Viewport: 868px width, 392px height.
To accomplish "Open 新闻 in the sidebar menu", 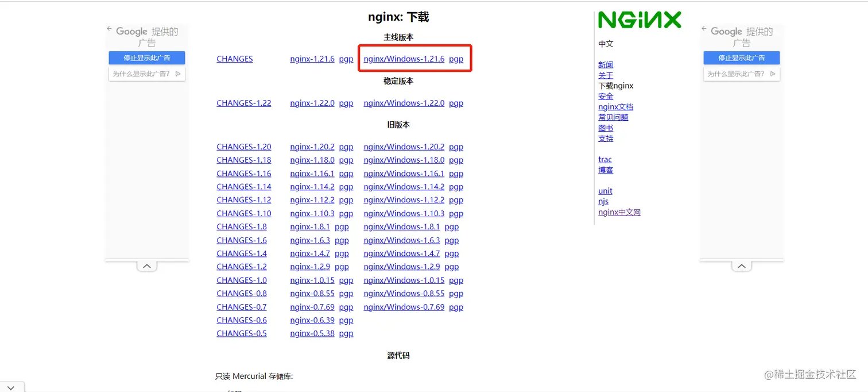I will [x=606, y=64].
